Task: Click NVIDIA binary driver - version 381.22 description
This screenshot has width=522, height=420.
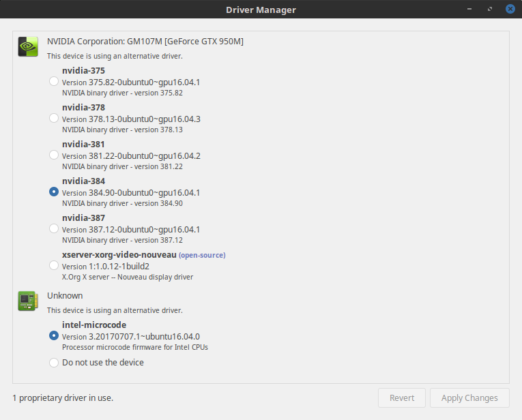Action: pos(122,167)
